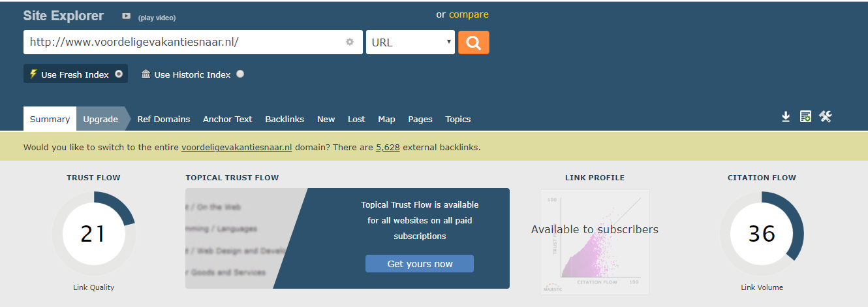The width and height of the screenshot is (868, 307).
Task: Open the create report icon
Action: click(x=805, y=117)
